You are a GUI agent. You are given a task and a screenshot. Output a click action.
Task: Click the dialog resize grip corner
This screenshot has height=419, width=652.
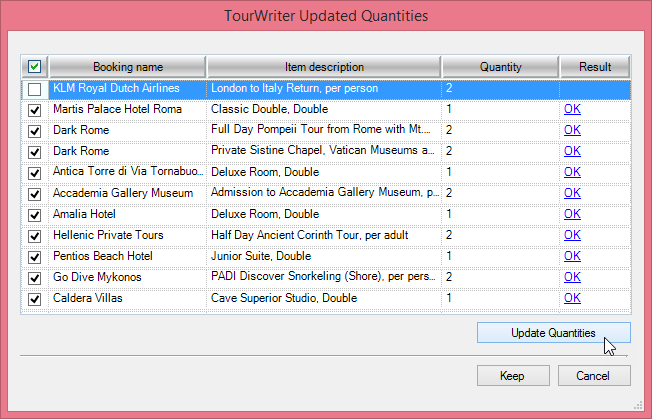[x=637, y=404]
